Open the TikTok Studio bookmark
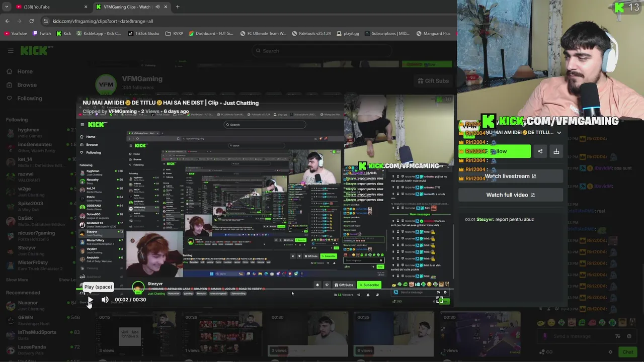The height and width of the screenshot is (362, 644). [x=143, y=34]
